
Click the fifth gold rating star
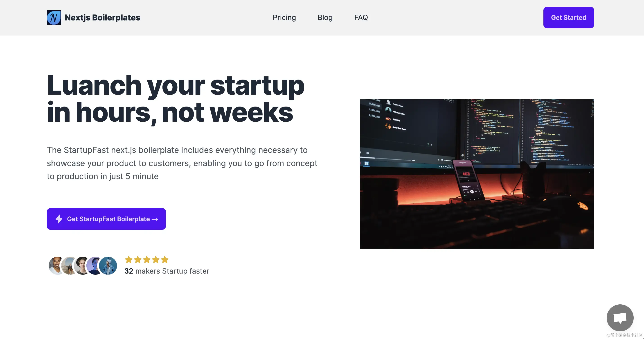[164, 260]
